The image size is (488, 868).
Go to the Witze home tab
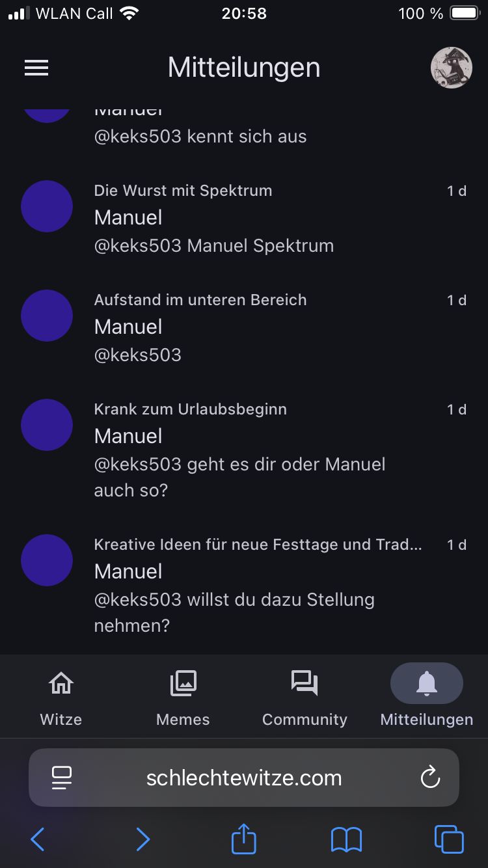pos(61,698)
